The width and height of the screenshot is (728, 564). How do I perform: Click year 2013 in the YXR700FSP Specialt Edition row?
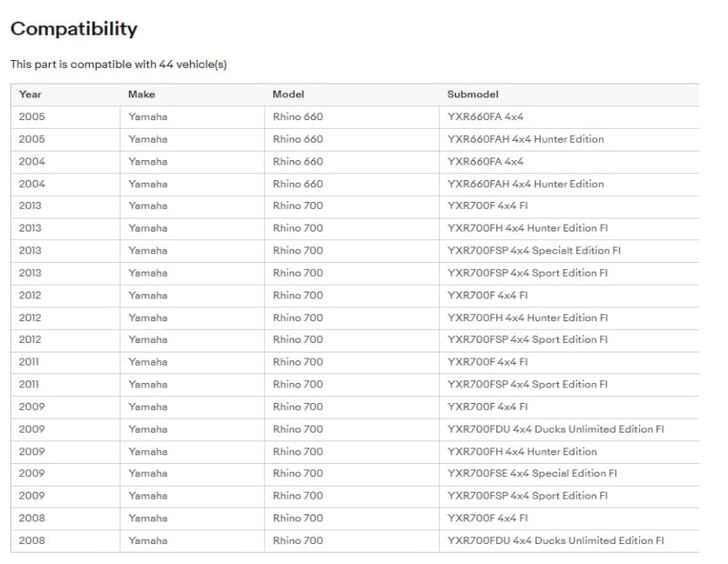point(30,251)
